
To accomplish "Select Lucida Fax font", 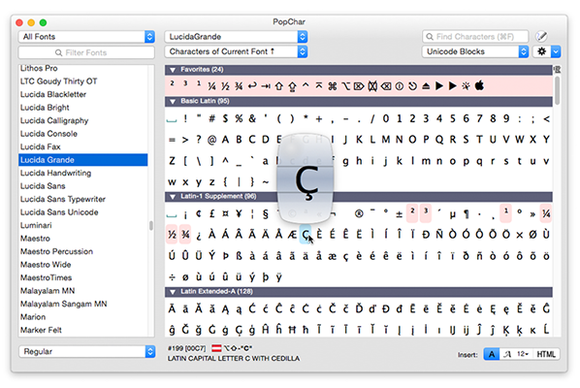I will pyautogui.click(x=83, y=147).
